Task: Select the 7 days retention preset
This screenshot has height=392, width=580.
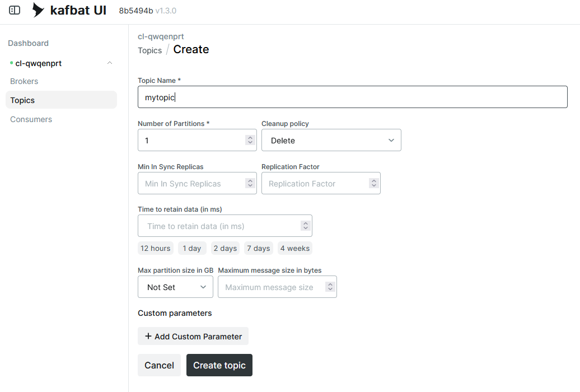Action: 258,248
